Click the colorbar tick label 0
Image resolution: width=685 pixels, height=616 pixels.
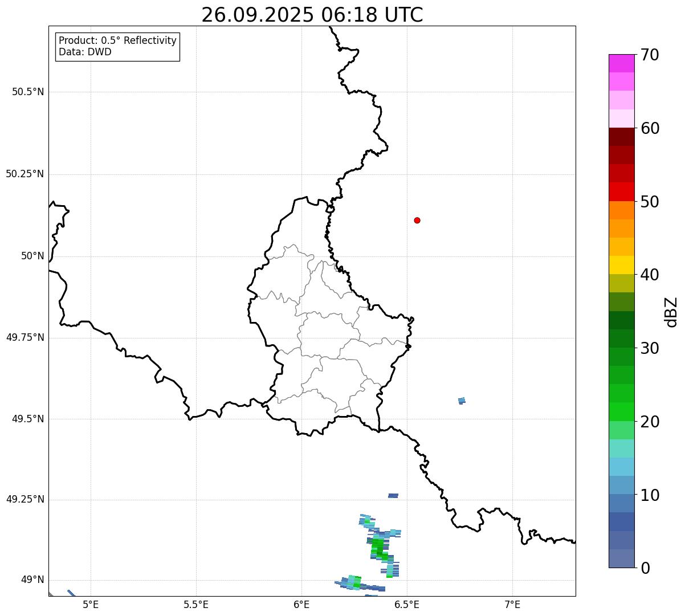point(645,568)
